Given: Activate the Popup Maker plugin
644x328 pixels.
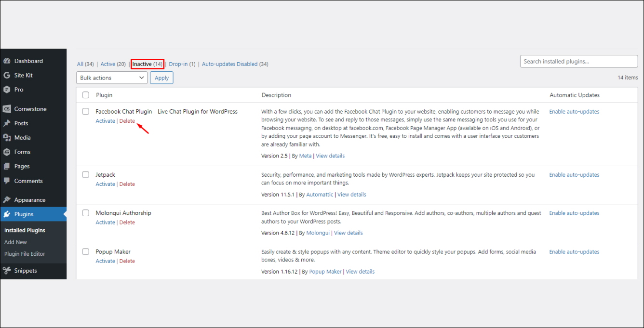Looking at the screenshot, I should point(105,261).
